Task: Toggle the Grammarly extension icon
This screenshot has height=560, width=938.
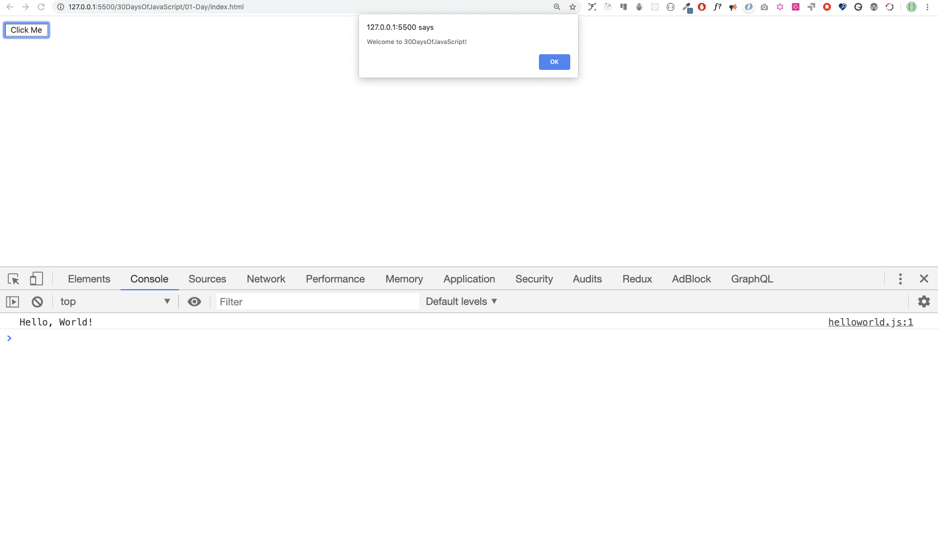Action: [859, 7]
